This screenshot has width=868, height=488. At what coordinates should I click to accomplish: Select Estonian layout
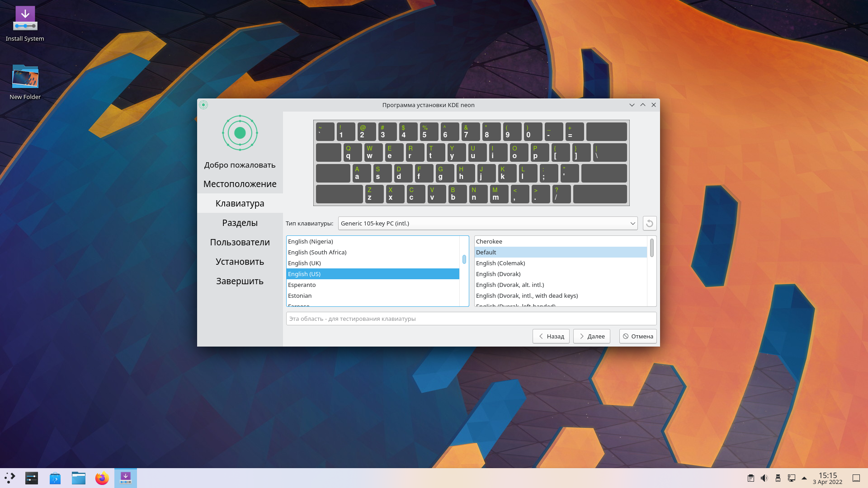pyautogui.click(x=373, y=296)
